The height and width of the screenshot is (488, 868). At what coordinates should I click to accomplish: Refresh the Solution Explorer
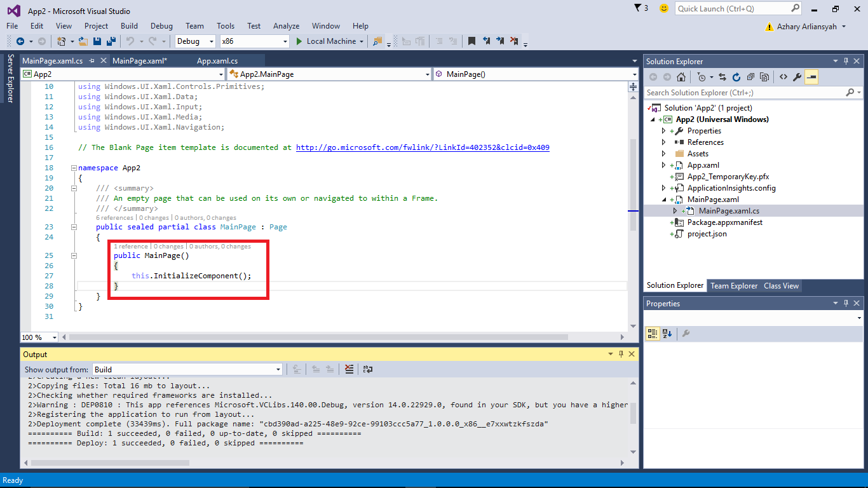pyautogui.click(x=736, y=77)
